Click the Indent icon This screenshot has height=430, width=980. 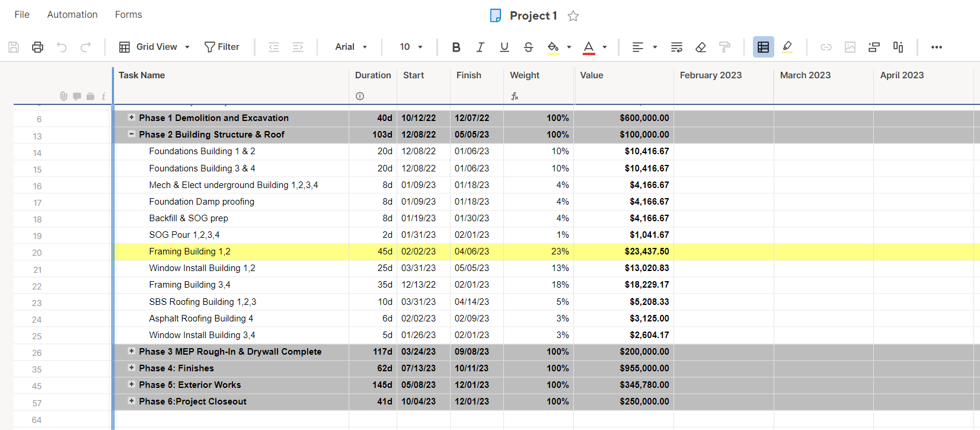click(298, 47)
